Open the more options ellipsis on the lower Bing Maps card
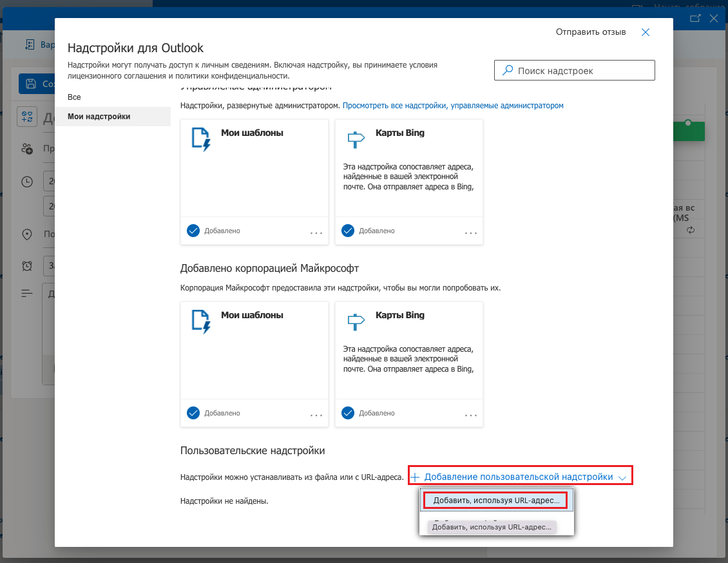728x563 pixels. click(471, 415)
